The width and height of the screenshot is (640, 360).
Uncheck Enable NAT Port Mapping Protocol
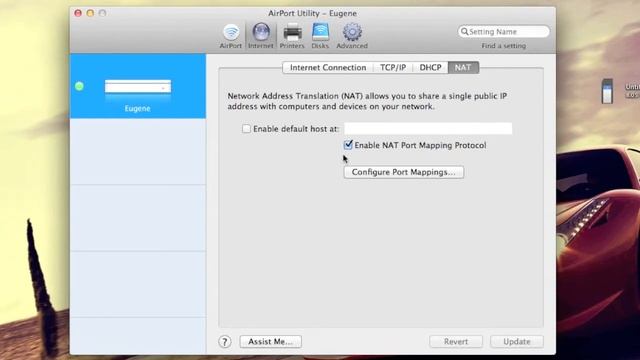[x=348, y=145]
